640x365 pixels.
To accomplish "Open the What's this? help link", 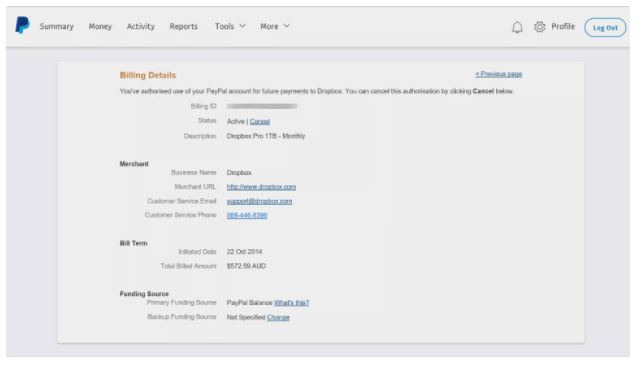I will tap(291, 303).
